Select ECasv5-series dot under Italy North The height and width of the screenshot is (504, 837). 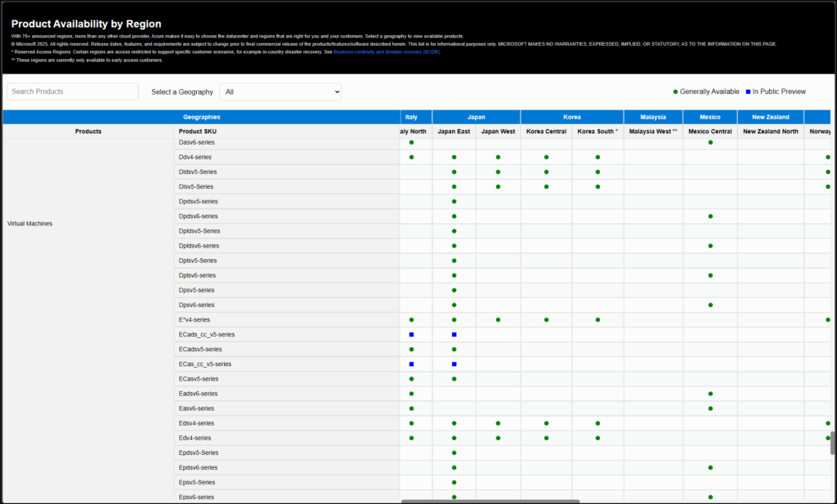click(412, 379)
